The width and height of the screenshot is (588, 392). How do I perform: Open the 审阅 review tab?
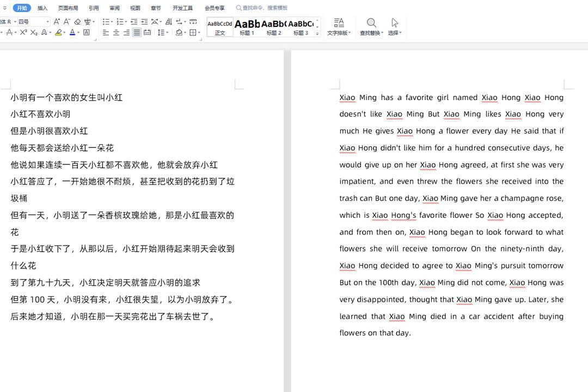click(114, 8)
